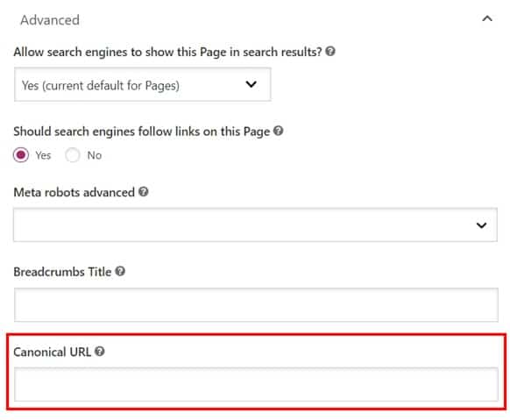Open the search results visibility dropdown

[x=143, y=84]
